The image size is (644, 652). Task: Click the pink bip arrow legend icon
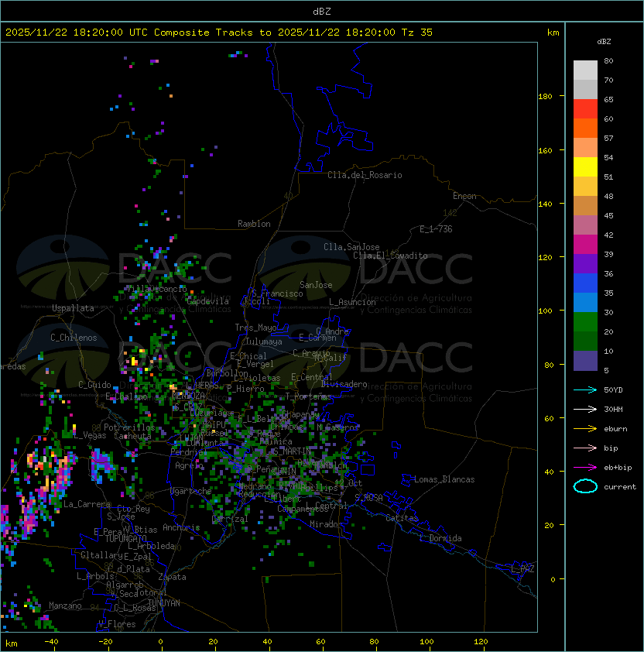(585, 448)
